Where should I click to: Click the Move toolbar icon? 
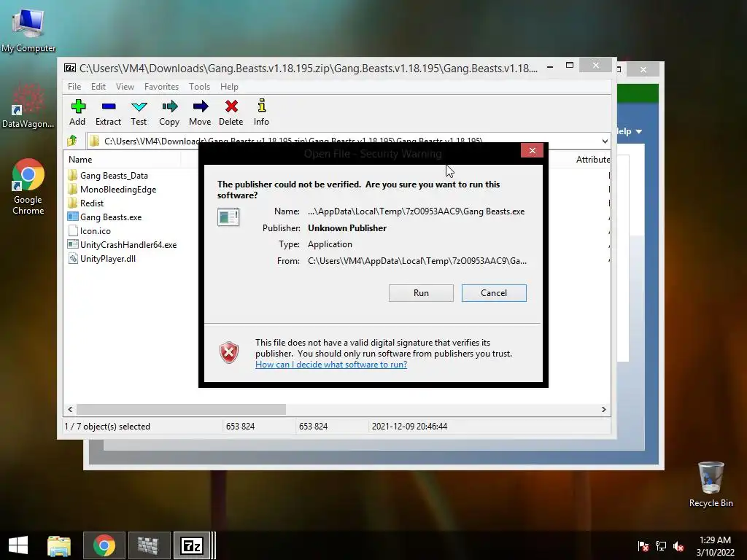[x=200, y=112]
